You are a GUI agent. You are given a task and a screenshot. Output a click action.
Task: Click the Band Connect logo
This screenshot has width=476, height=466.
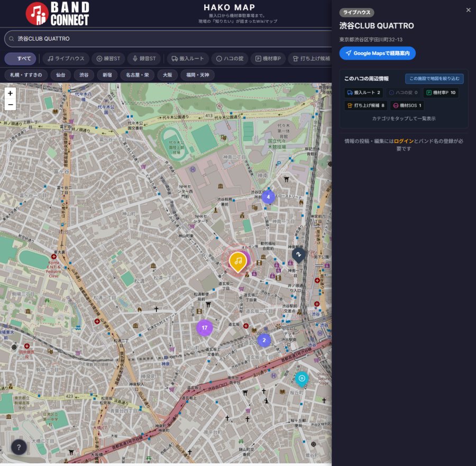point(57,14)
